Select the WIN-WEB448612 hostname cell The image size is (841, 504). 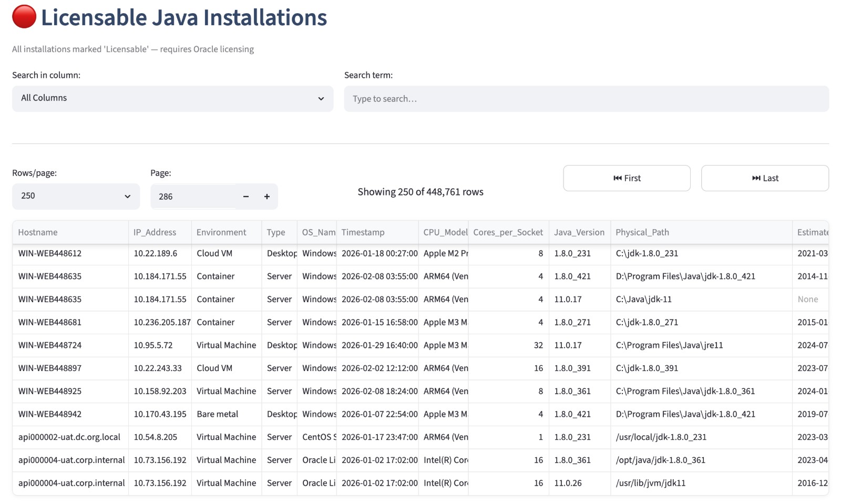pos(70,253)
